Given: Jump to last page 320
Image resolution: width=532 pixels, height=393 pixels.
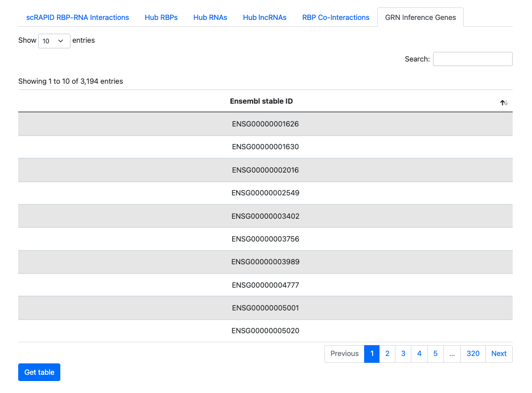Looking at the screenshot, I should pyautogui.click(x=473, y=354).
